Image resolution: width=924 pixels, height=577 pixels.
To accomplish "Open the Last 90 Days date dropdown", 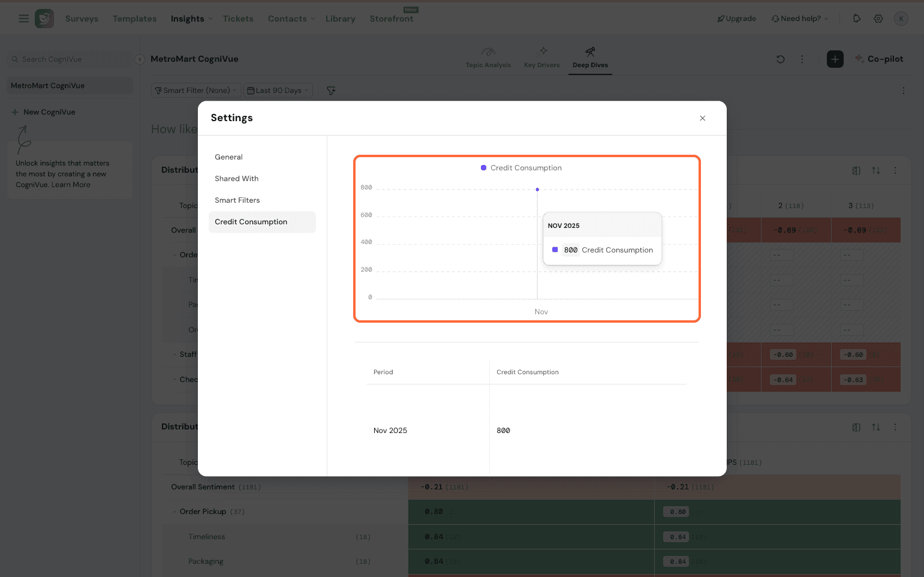I will [278, 91].
